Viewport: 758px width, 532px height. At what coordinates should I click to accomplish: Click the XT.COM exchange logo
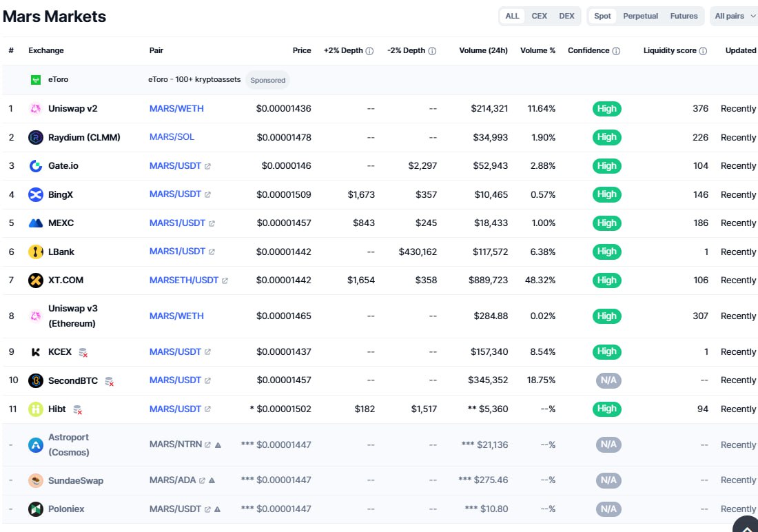click(35, 280)
